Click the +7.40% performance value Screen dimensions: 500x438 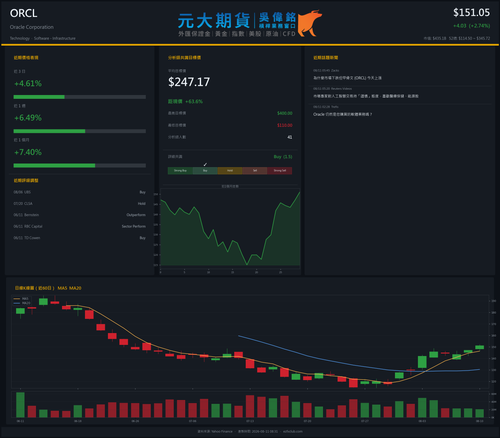click(x=28, y=152)
